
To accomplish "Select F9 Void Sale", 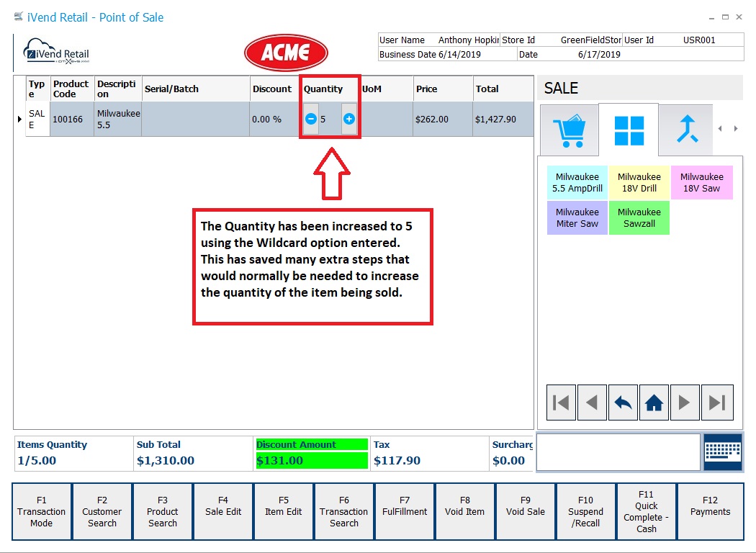I will point(526,511).
